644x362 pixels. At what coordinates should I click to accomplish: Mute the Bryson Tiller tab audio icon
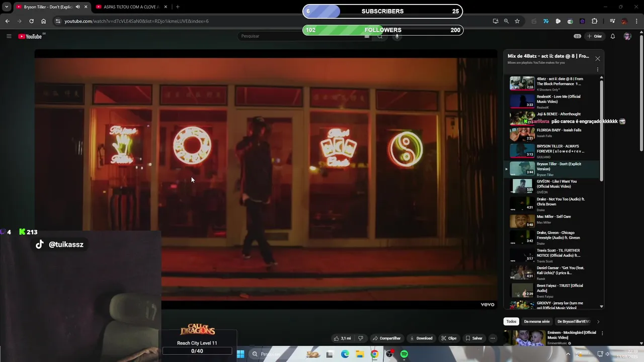[x=77, y=7]
